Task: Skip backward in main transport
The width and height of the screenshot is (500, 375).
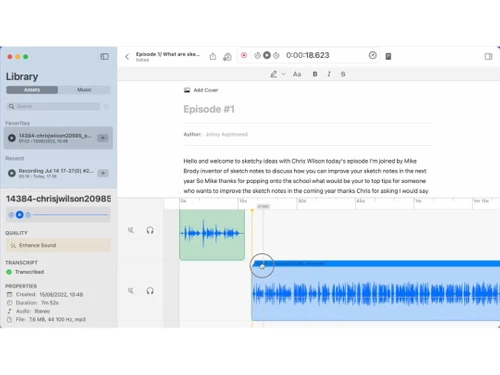Action: tap(257, 56)
